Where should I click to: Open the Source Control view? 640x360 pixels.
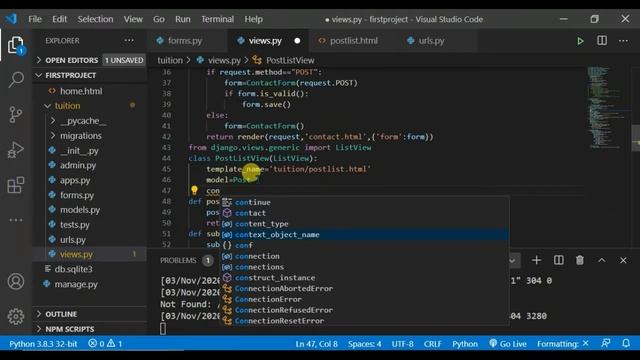click(x=16, y=115)
